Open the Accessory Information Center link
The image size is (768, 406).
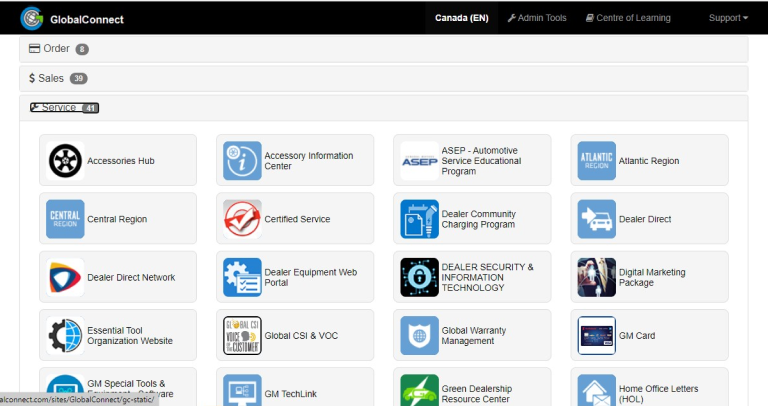[309, 161]
